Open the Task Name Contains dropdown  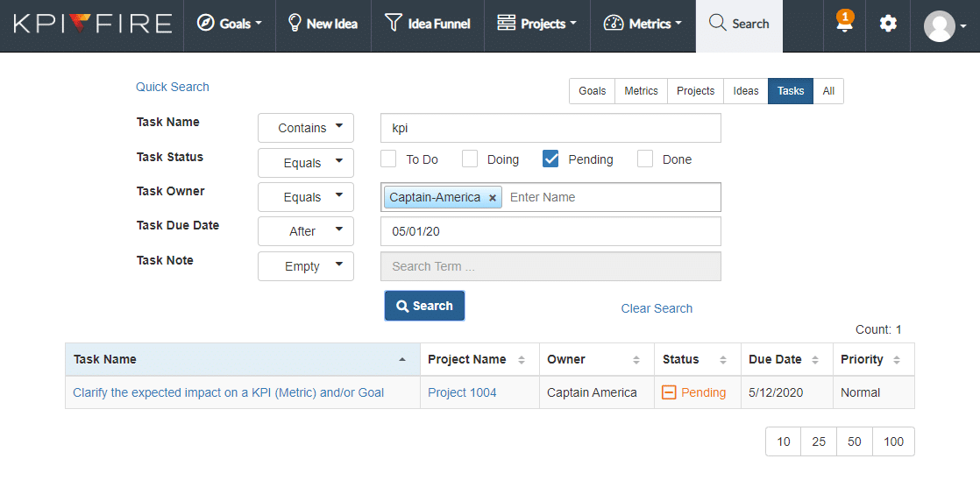306,128
